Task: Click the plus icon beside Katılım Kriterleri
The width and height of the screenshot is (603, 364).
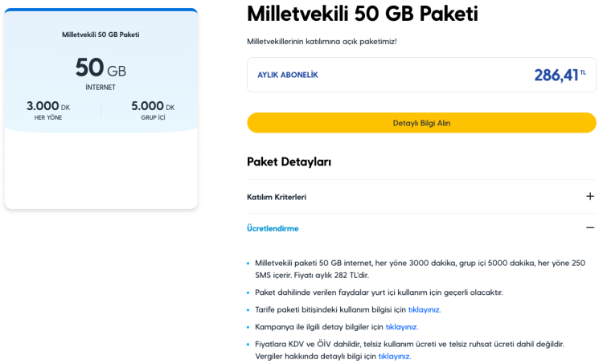Action: 590,196
